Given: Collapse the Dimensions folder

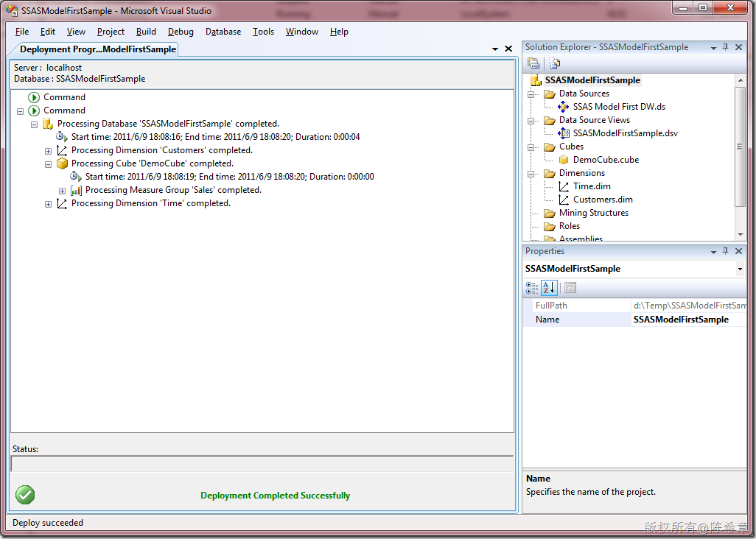Looking at the screenshot, I should [x=531, y=173].
